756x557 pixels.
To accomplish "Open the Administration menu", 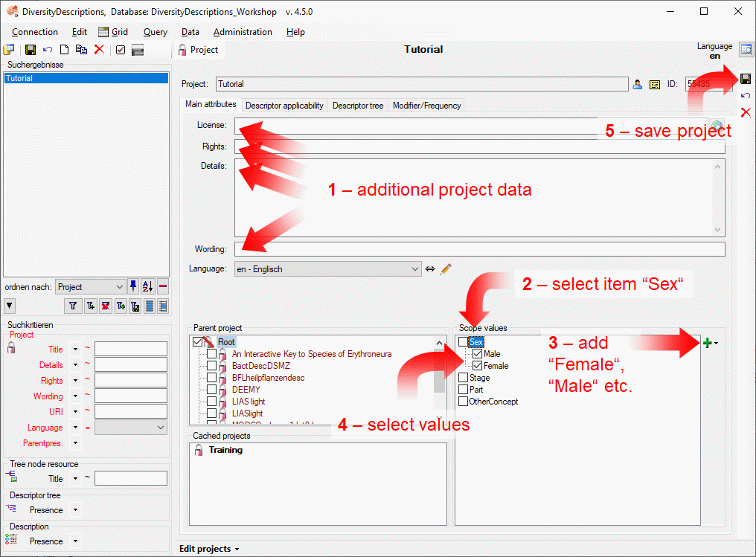I will tap(243, 32).
